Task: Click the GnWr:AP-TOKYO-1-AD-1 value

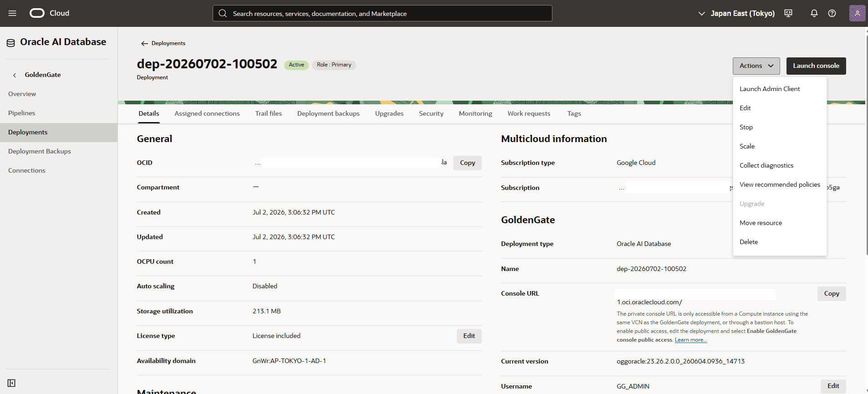Action: (x=289, y=361)
